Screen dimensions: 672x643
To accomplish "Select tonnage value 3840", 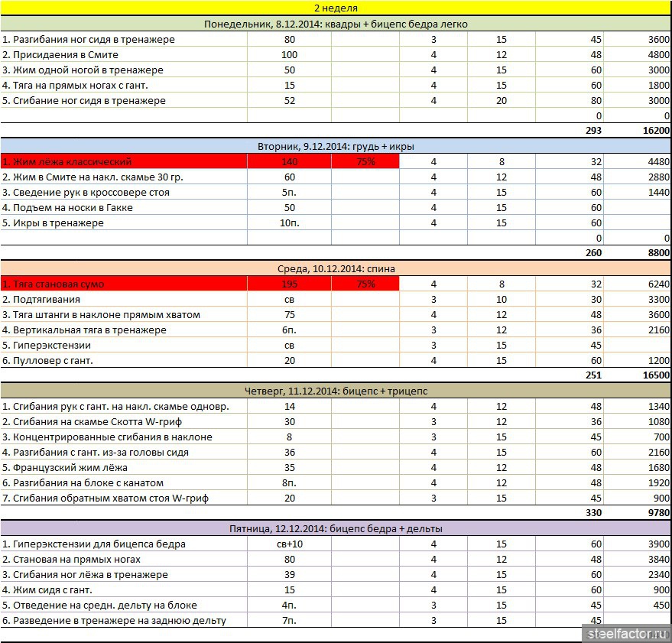I will [x=659, y=560].
